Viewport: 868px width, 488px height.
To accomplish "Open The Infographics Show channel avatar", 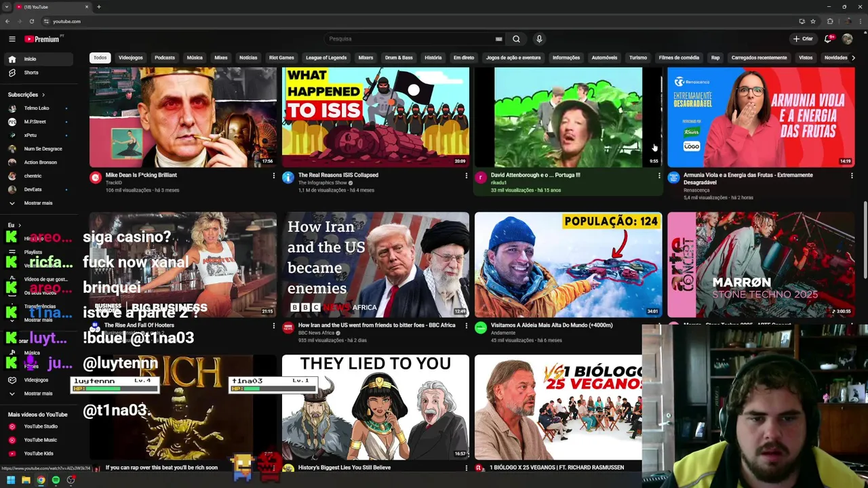I will 288,178.
